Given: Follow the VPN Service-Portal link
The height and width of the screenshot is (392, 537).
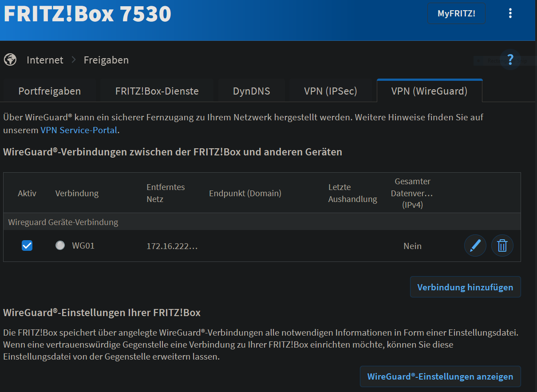Looking at the screenshot, I should click(79, 130).
